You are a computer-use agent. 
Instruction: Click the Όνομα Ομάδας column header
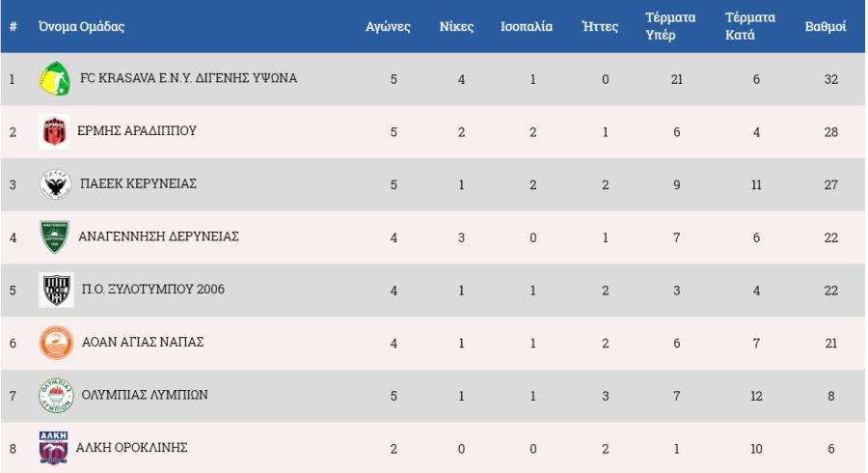[81, 27]
